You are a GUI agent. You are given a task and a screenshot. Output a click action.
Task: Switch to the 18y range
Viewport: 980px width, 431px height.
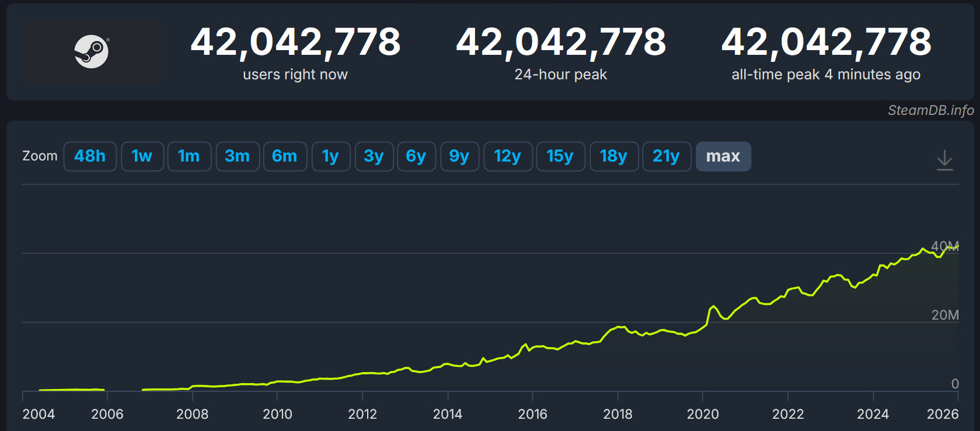614,156
